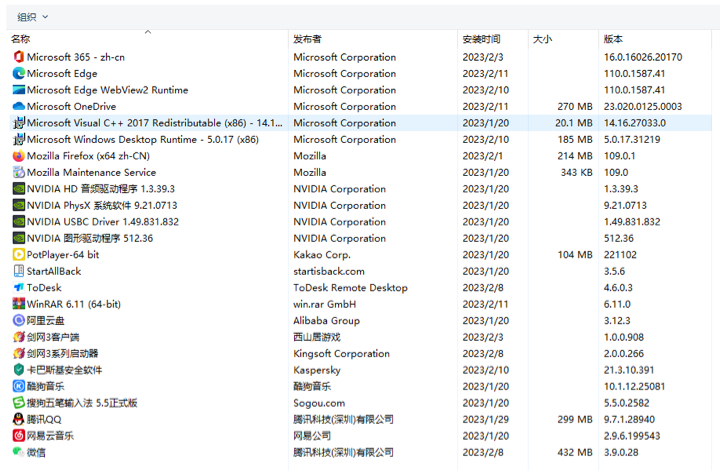Click the 腾讯QQ penguin icon
The width and height of the screenshot is (720, 471).
[x=18, y=420]
